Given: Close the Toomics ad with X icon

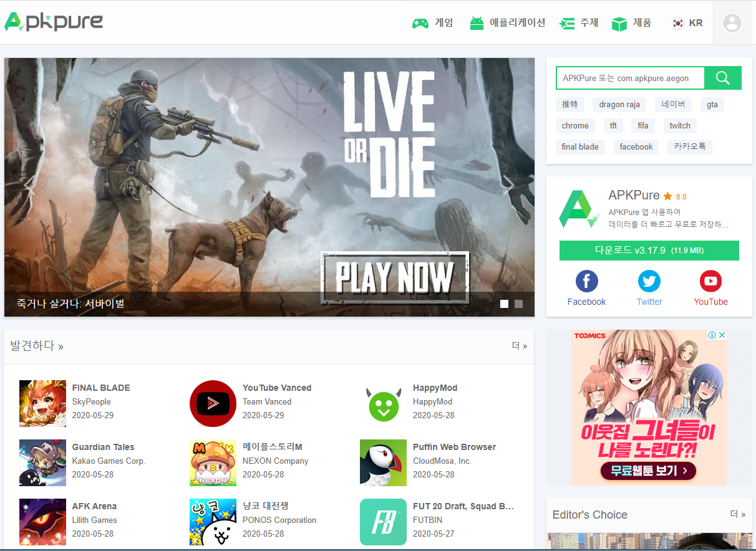Looking at the screenshot, I should pos(722,335).
